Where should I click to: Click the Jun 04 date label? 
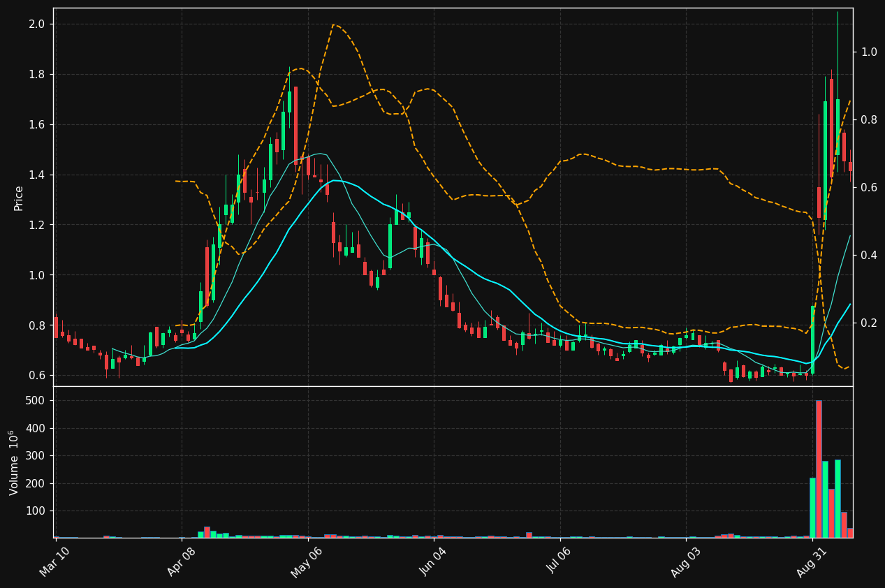pos(433,562)
